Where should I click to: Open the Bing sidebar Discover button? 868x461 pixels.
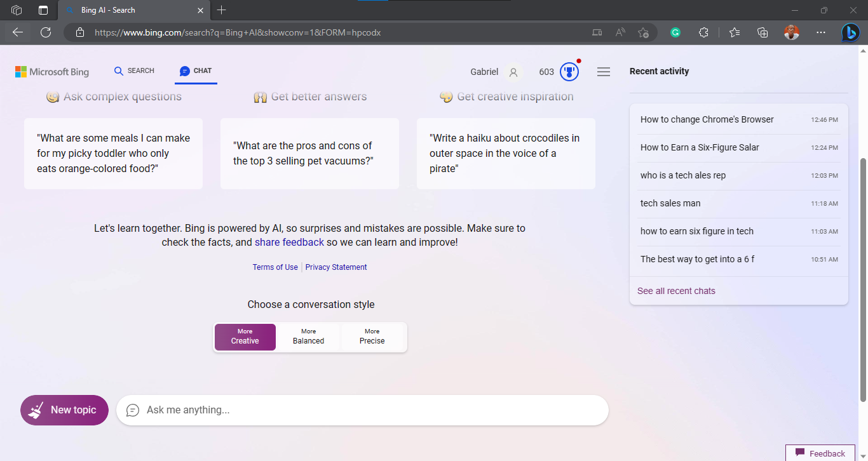pyautogui.click(x=851, y=32)
